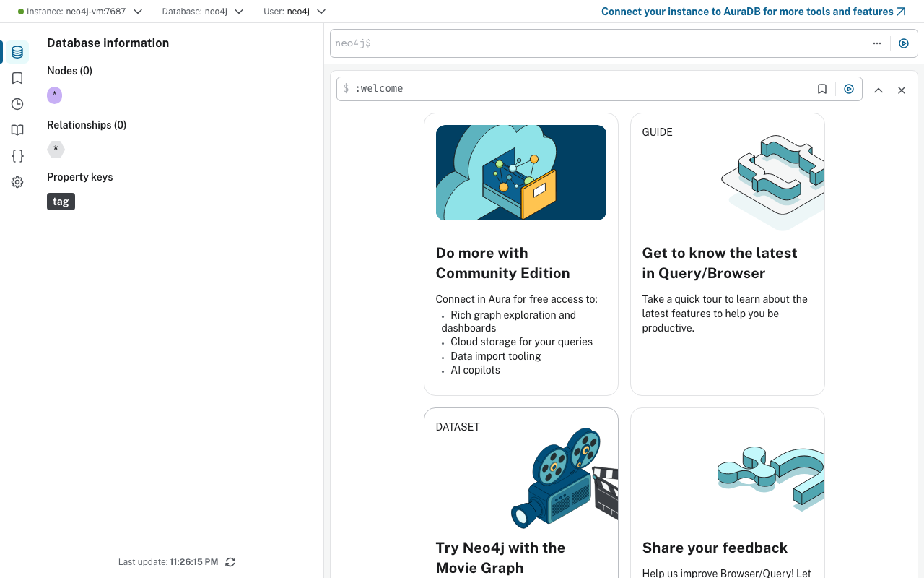Click the Nodes (0) heading
This screenshot has width=924, height=578.
[x=69, y=71]
